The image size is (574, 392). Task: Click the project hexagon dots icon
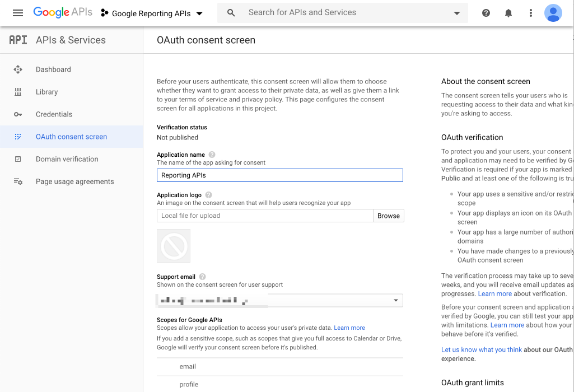pyautogui.click(x=105, y=13)
